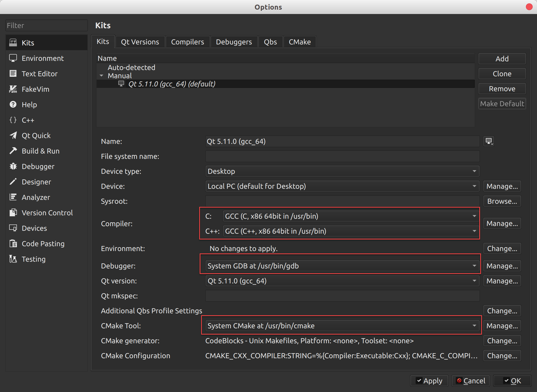Switch to the Qbs tab
This screenshot has height=392, width=537.
tap(270, 42)
